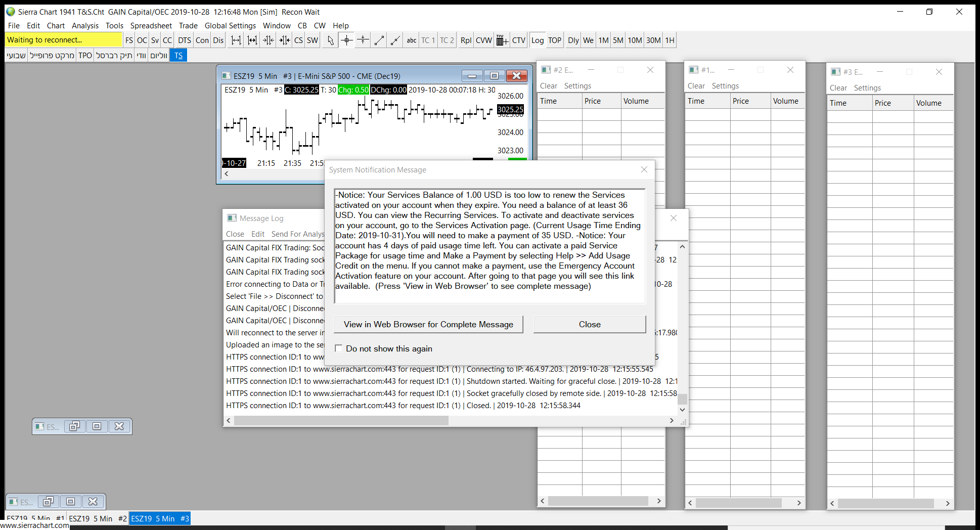This screenshot has height=530, width=980.
Task: Switch chart to 30M timeframe
Action: click(x=653, y=40)
